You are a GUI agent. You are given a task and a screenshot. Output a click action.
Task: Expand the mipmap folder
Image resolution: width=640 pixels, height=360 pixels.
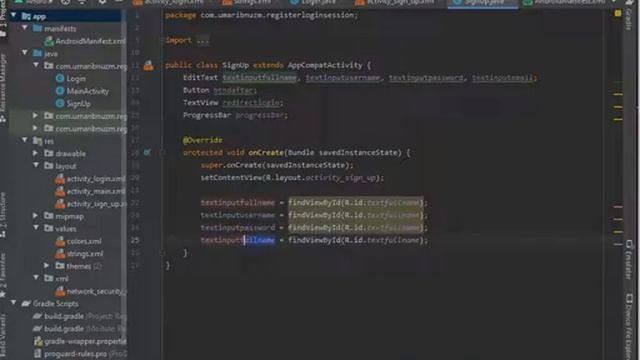point(36,216)
